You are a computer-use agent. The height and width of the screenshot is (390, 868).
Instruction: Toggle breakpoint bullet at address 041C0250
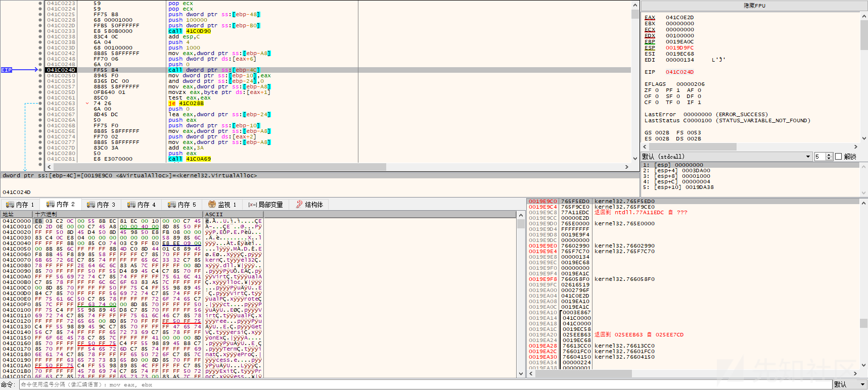pyautogui.click(x=40, y=76)
